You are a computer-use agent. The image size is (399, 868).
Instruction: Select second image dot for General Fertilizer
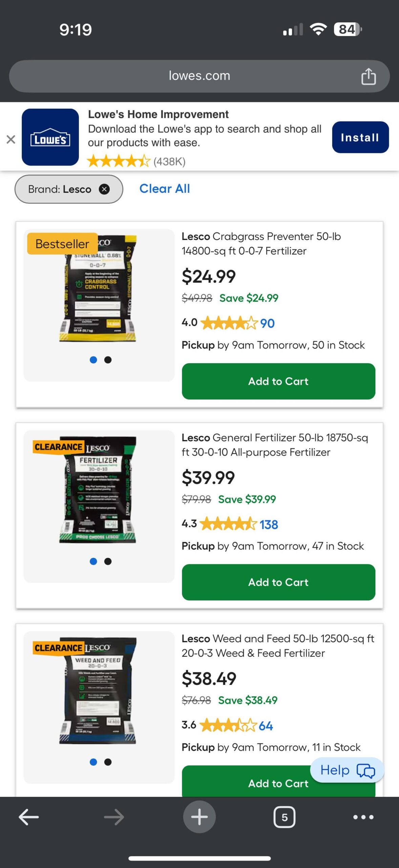click(x=108, y=561)
